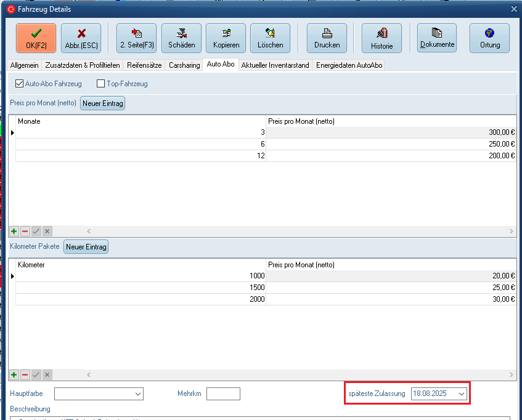Switch to the Reifensätze tab

click(144, 65)
